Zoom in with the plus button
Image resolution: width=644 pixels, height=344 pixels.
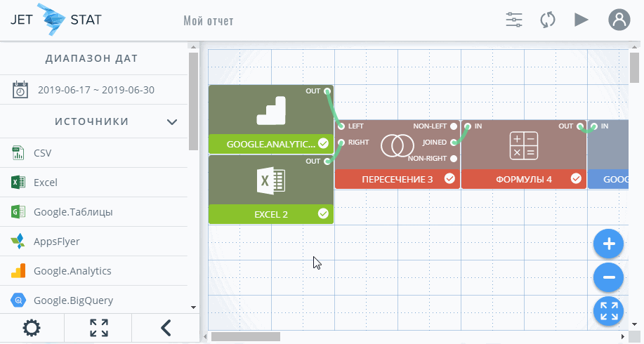[x=609, y=244]
